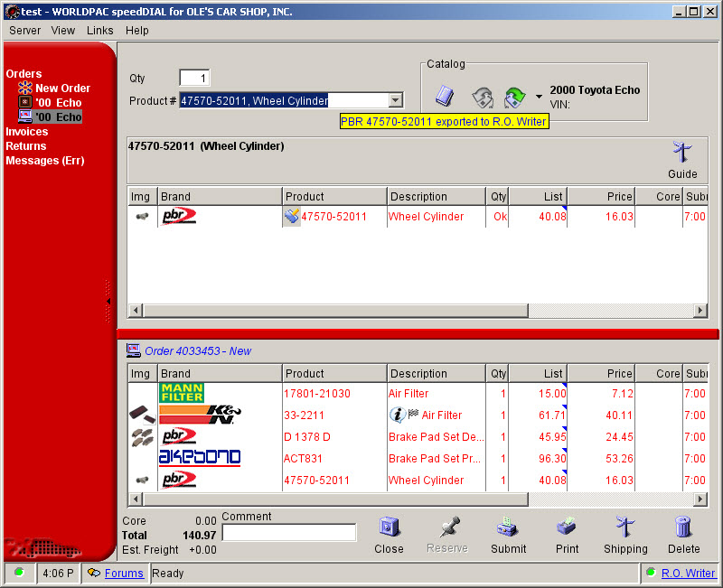Click the checkered flag icon beside Air Filter
This screenshot has height=588, width=723.
tap(413, 414)
